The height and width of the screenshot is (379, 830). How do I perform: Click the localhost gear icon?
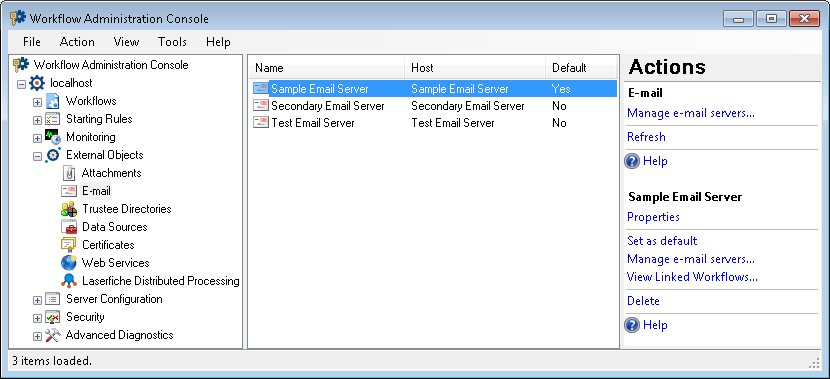37,83
